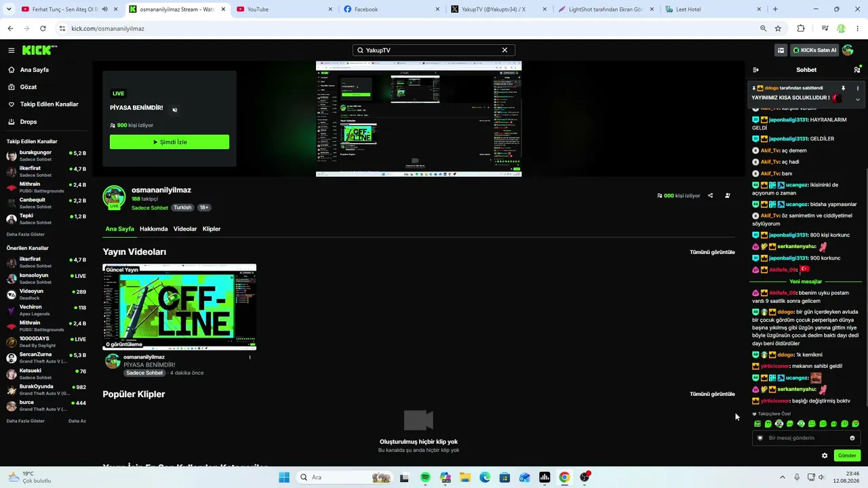Insert the first green follower emote

757,424
